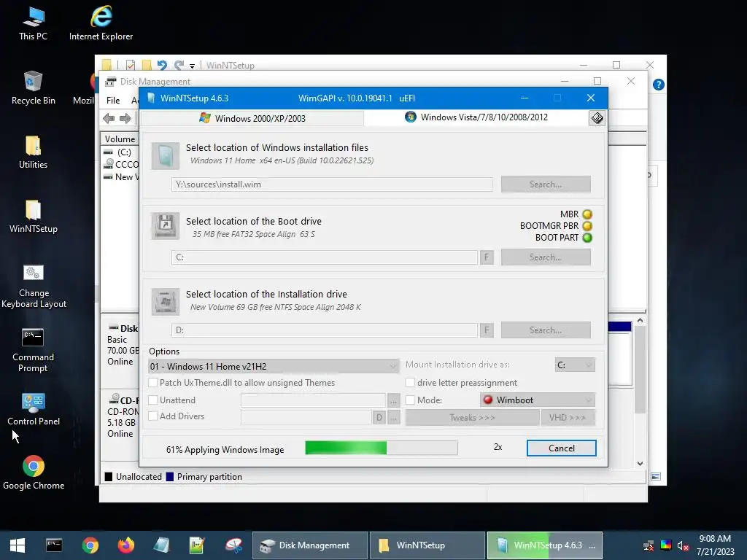Click Search for installation files
The image size is (747, 560).
(546, 184)
